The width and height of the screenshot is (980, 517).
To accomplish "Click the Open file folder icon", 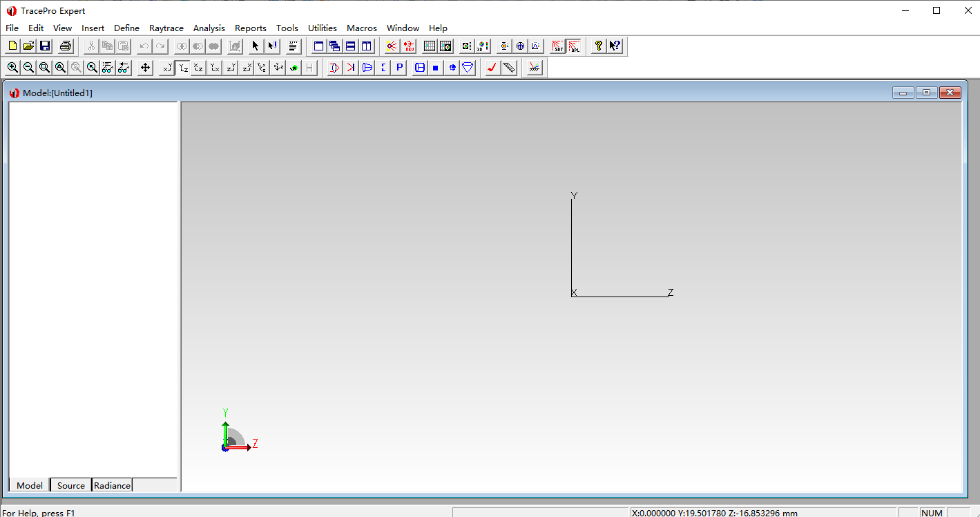I will [28, 46].
